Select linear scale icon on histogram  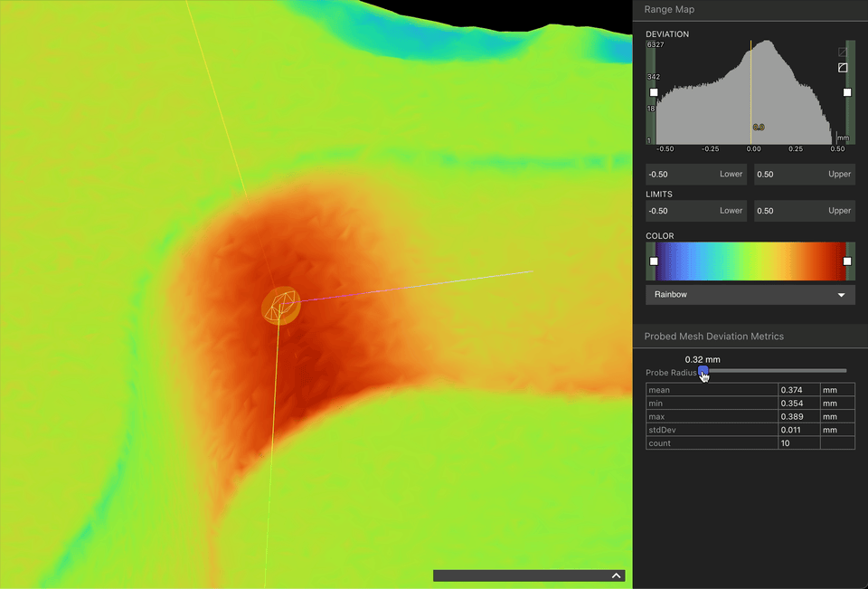pos(843,52)
